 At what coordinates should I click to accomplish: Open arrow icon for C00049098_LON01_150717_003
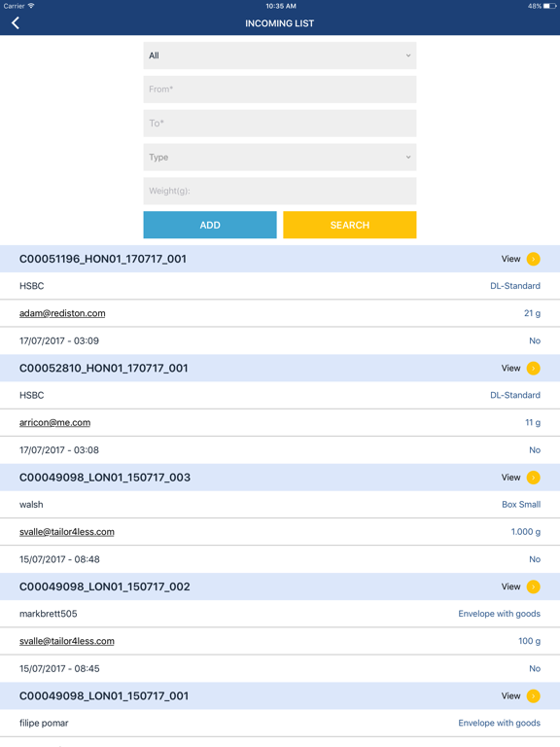(534, 478)
